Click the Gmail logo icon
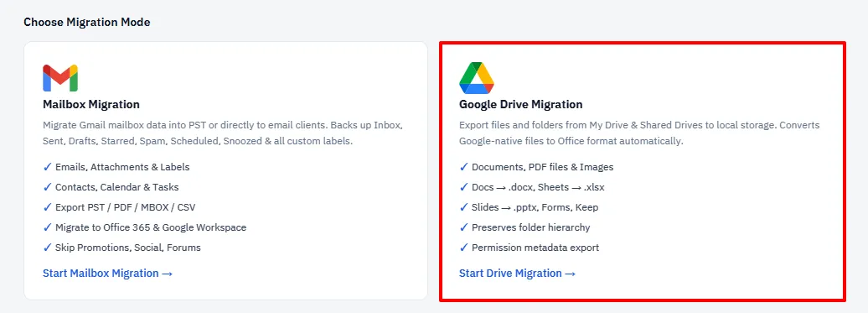 60,77
